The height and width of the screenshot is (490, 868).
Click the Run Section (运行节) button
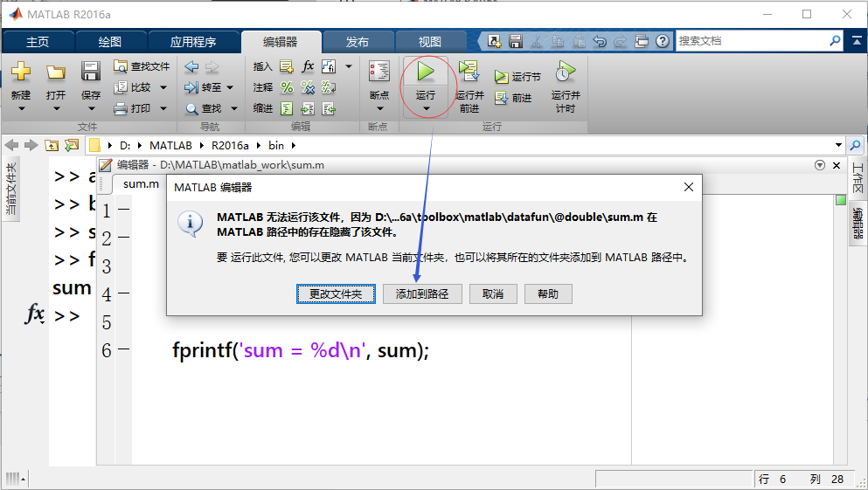(x=518, y=77)
